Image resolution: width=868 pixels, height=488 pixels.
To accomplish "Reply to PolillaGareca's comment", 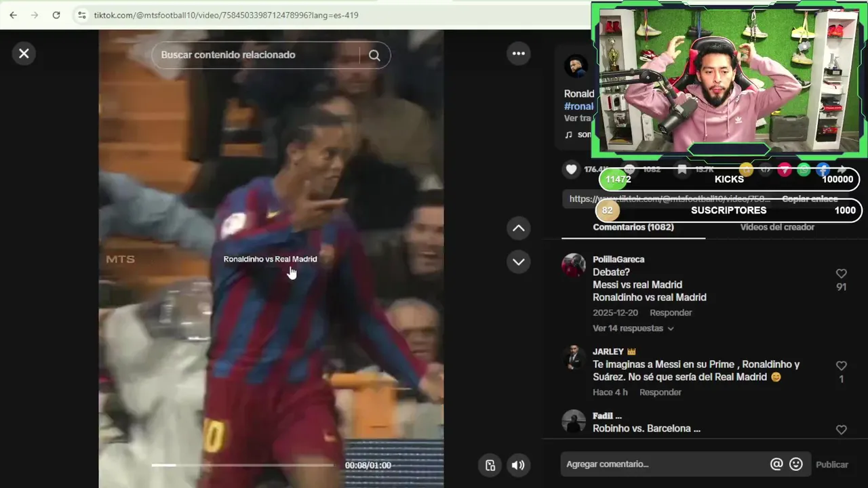I will point(671,312).
